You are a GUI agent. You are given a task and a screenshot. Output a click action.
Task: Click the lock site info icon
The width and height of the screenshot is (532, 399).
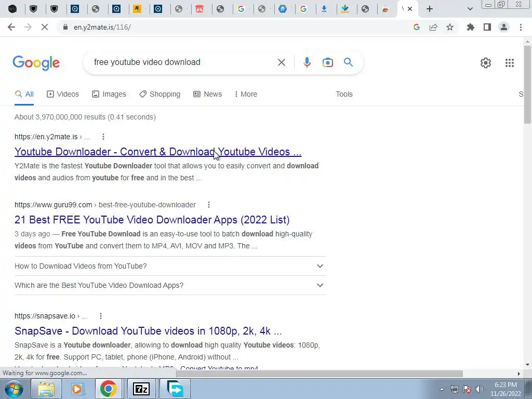click(x=65, y=27)
